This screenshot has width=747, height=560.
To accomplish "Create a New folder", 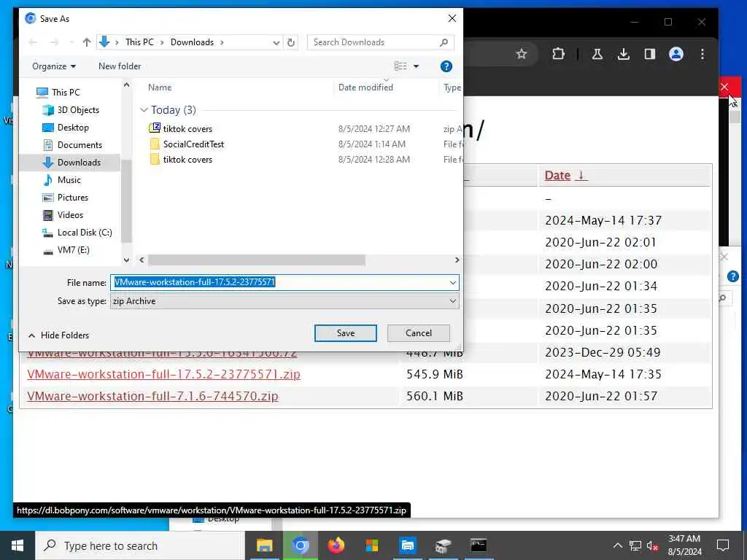I will point(120,66).
